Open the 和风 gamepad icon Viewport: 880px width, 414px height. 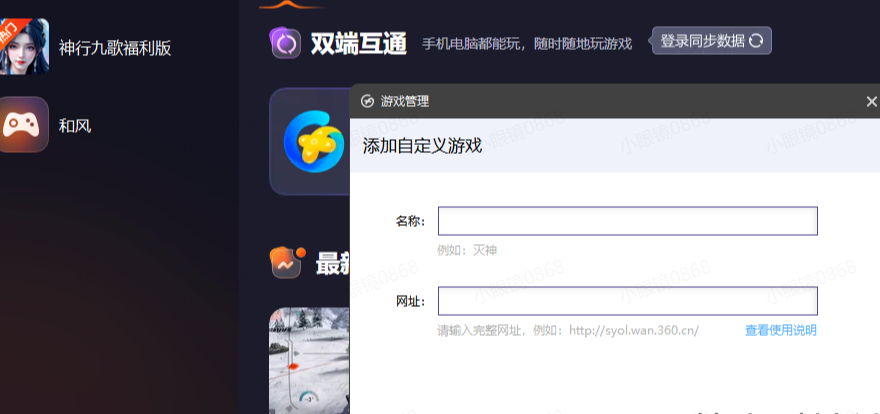pyautogui.click(x=24, y=125)
